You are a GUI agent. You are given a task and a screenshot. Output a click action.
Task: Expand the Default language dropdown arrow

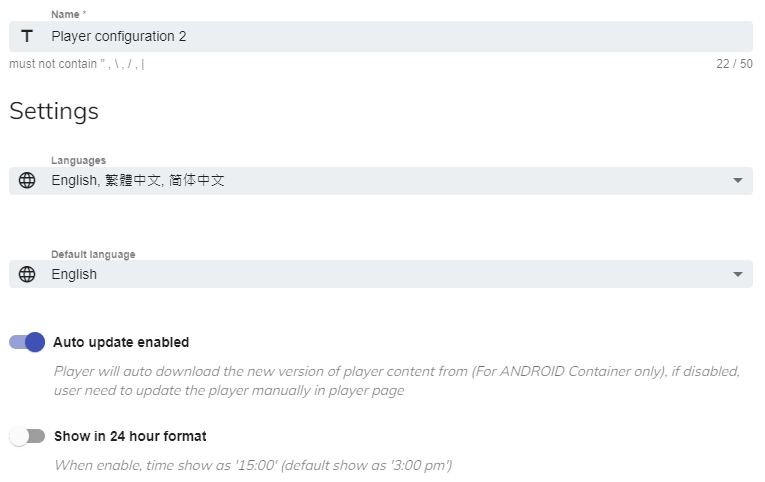point(737,274)
